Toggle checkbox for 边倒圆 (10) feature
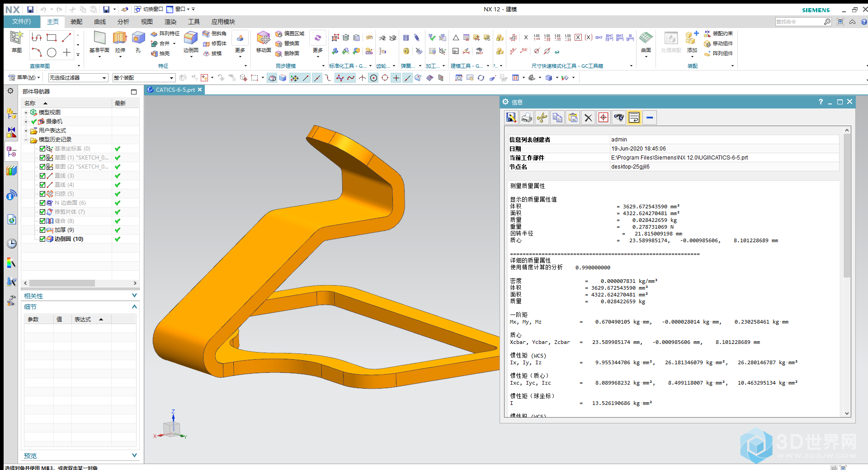868x470 pixels. click(42, 239)
